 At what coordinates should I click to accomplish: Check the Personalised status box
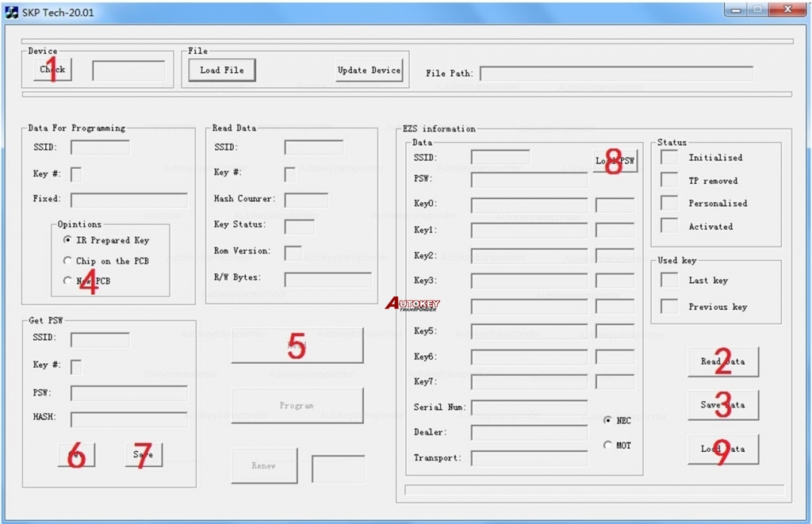pyautogui.click(x=670, y=203)
